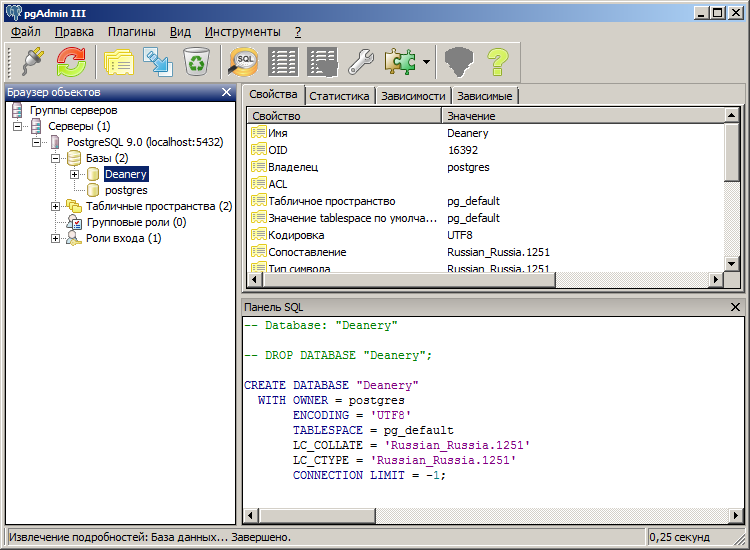The height and width of the screenshot is (550, 750).
Task: Click the plugins puzzle piece icon
Action: click(x=399, y=62)
